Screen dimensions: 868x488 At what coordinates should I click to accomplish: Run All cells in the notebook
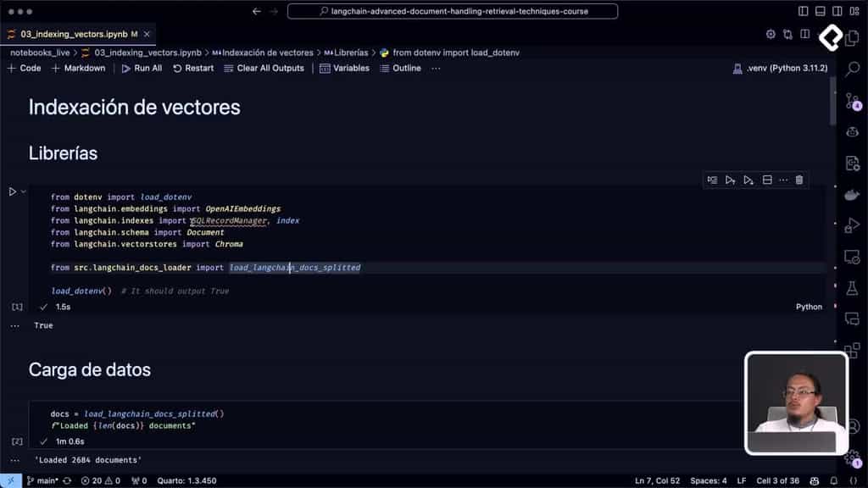(142, 69)
